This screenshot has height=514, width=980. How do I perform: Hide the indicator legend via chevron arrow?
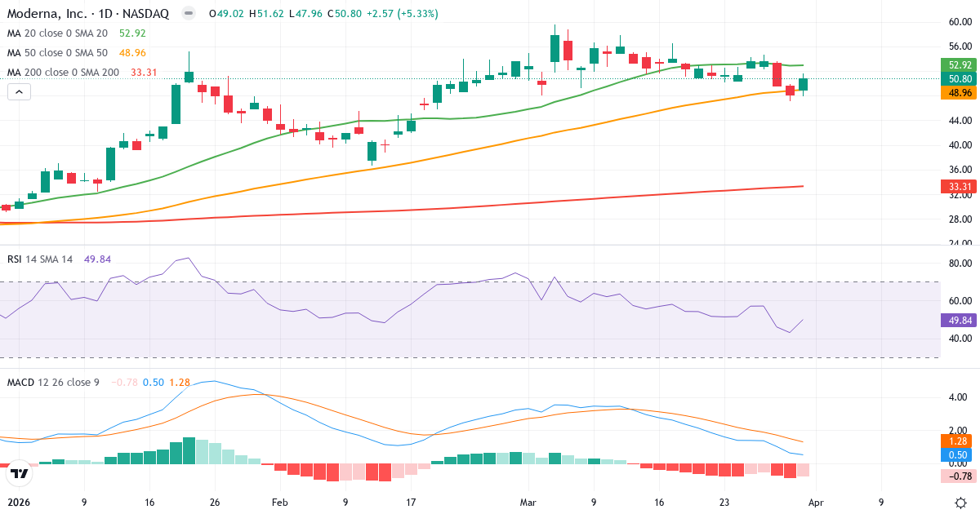point(18,91)
